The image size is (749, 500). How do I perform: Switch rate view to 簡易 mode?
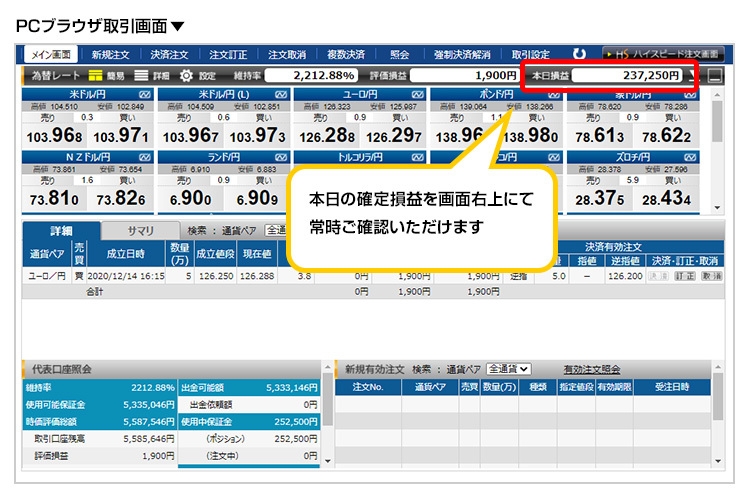105,75
